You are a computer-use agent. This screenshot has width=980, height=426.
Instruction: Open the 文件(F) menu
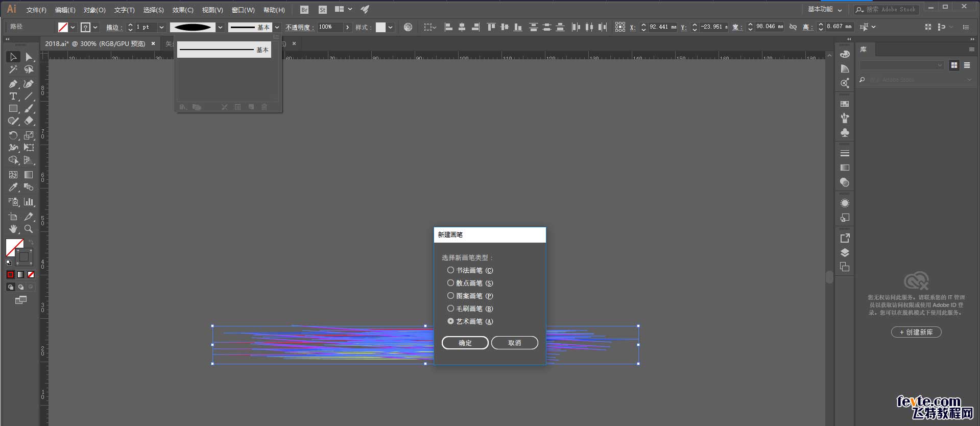click(36, 10)
